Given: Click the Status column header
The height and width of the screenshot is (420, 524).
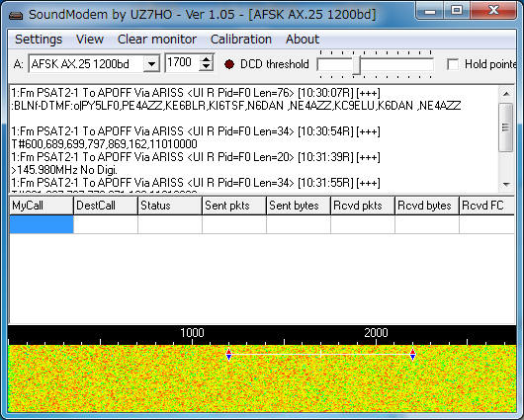Looking at the screenshot, I should tap(170, 206).
